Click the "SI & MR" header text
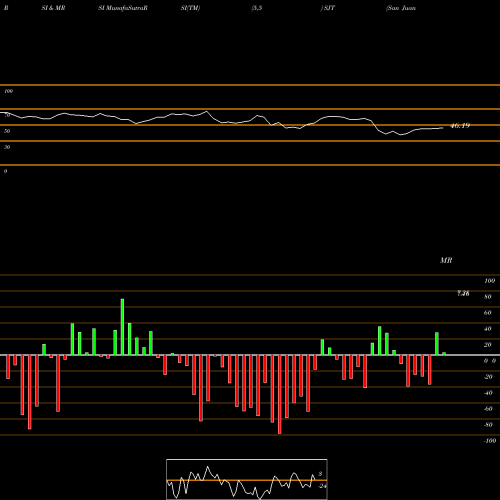500x500 pixels. click(53, 8)
